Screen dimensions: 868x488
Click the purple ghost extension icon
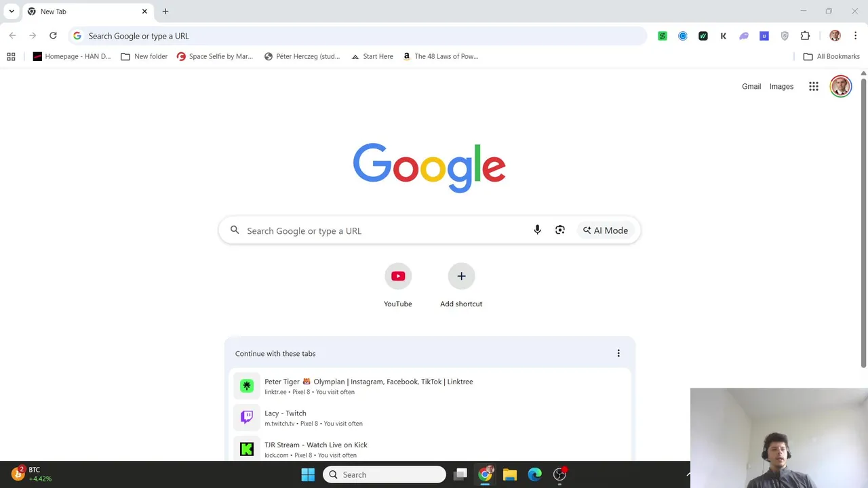[x=744, y=36]
